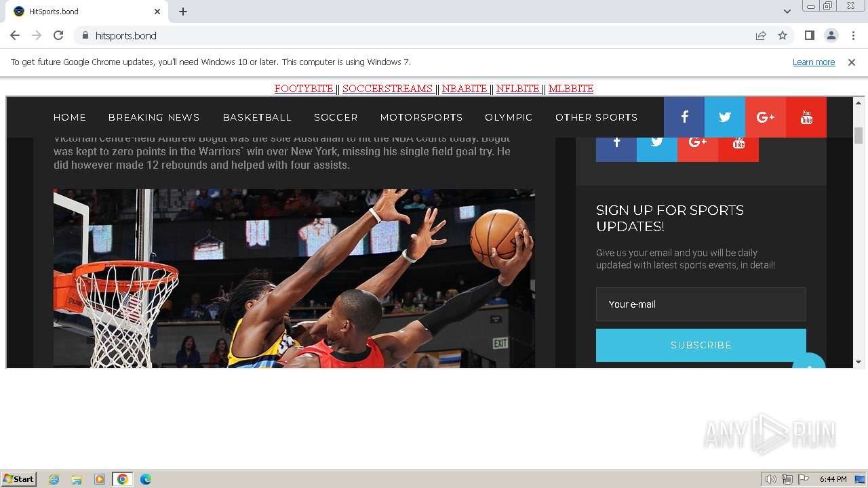This screenshot has width=868, height=488.
Task: Follow the NFLBITE link
Action: click(x=518, y=89)
